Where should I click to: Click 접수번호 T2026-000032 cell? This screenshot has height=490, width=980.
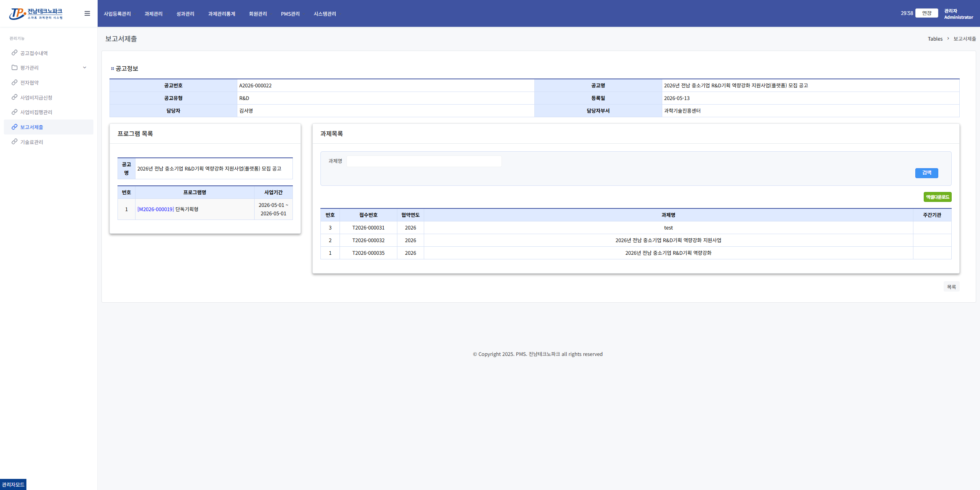click(x=368, y=240)
